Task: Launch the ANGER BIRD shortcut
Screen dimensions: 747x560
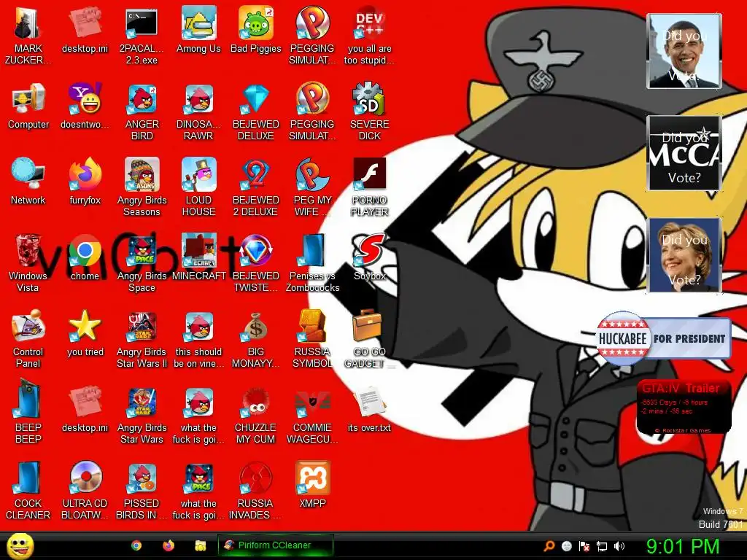Action: click(142, 112)
